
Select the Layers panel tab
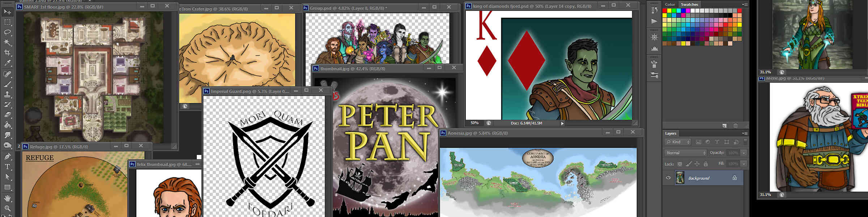pyautogui.click(x=671, y=133)
